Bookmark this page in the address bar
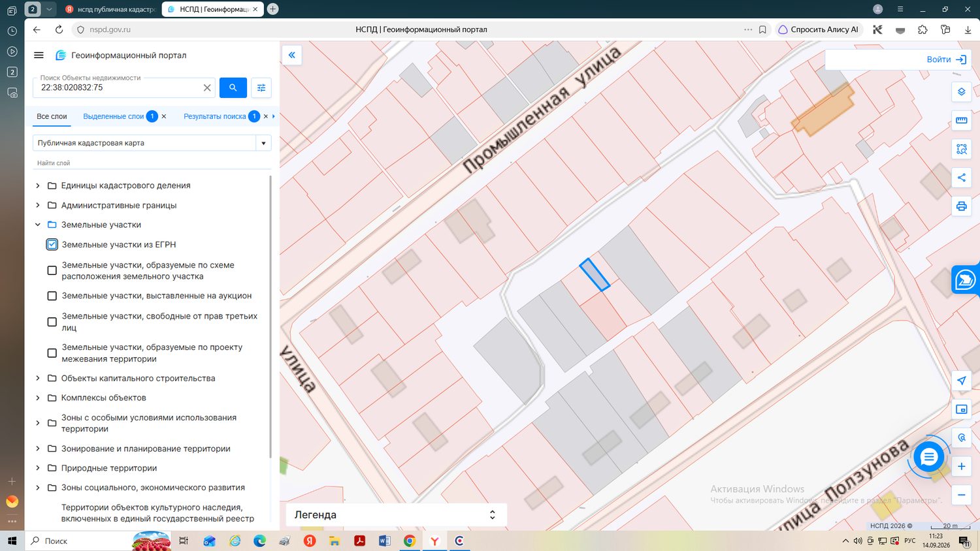The image size is (980, 551). click(762, 29)
